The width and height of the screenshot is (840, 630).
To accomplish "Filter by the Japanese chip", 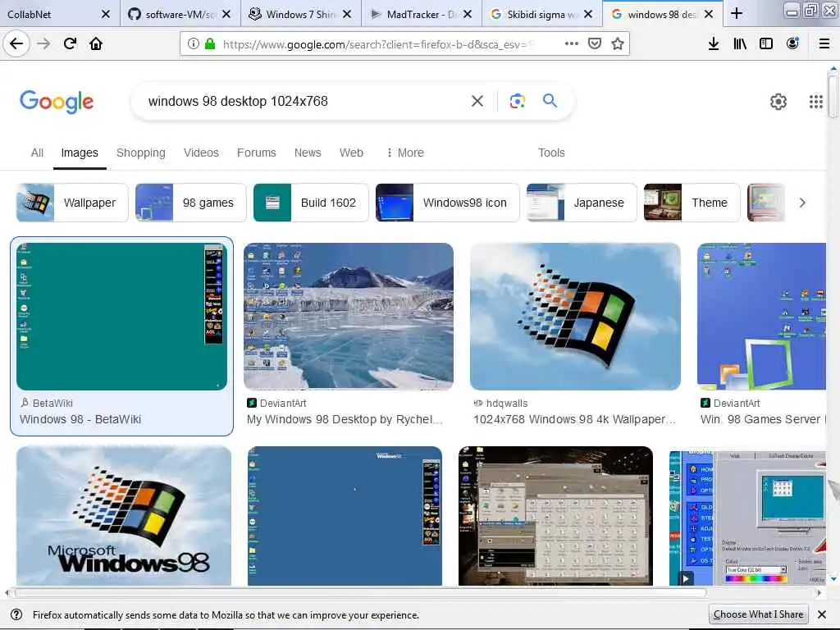I will tap(582, 203).
